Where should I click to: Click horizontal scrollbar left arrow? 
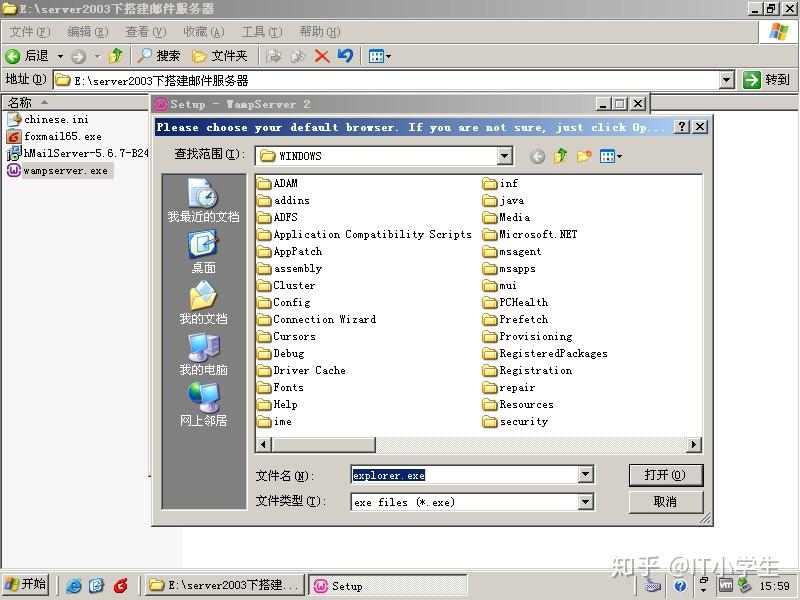263,444
